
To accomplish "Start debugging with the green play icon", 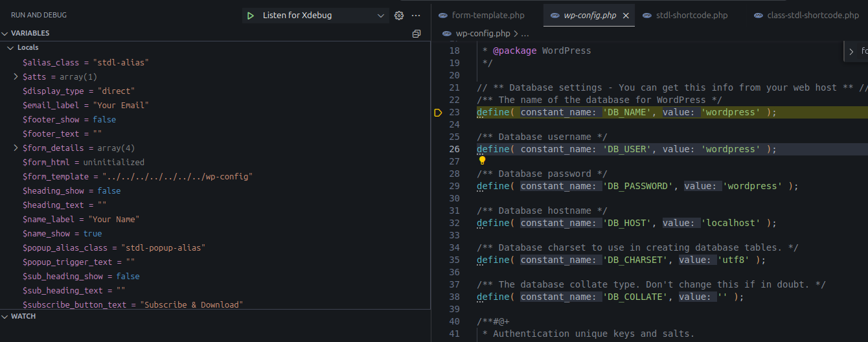I will (250, 16).
